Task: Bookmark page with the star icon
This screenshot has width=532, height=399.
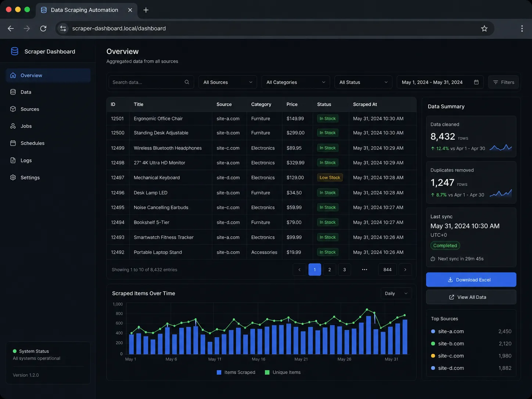Action: tap(484, 29)
